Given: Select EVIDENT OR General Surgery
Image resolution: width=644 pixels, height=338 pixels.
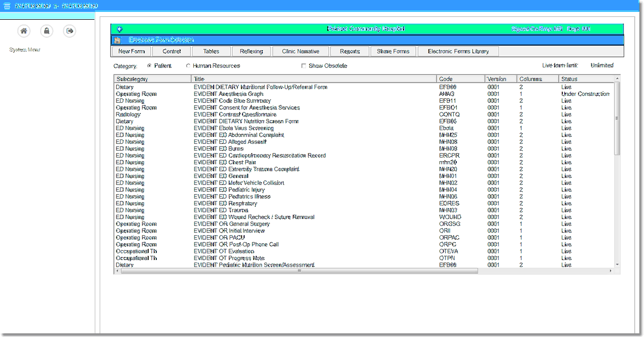Looking at the screenshot, I should tap(364, 224).
